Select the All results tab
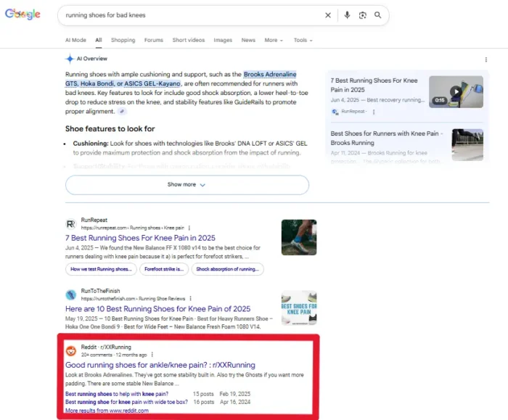Viewport: 508px width, 420px height. click(99, 40)
